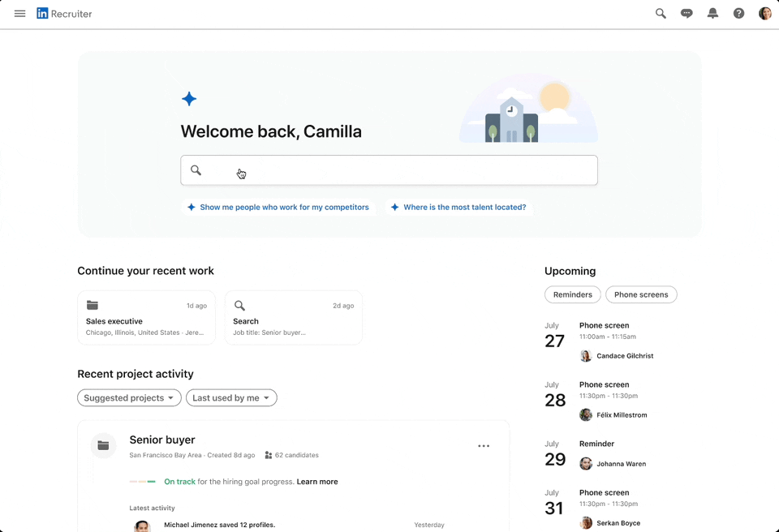
Task: Open the notifications bell
Action: pos(712,14)
